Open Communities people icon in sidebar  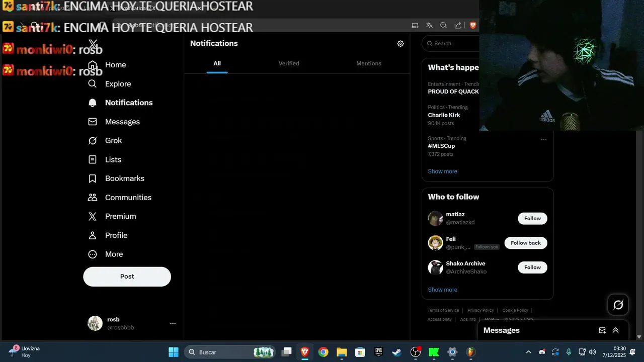(93, 198)
